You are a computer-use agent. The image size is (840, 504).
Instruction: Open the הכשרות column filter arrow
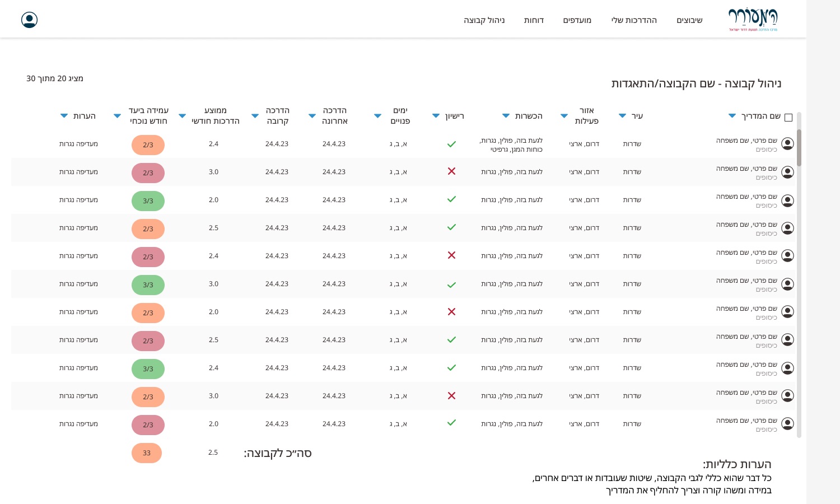coord(506,116)
